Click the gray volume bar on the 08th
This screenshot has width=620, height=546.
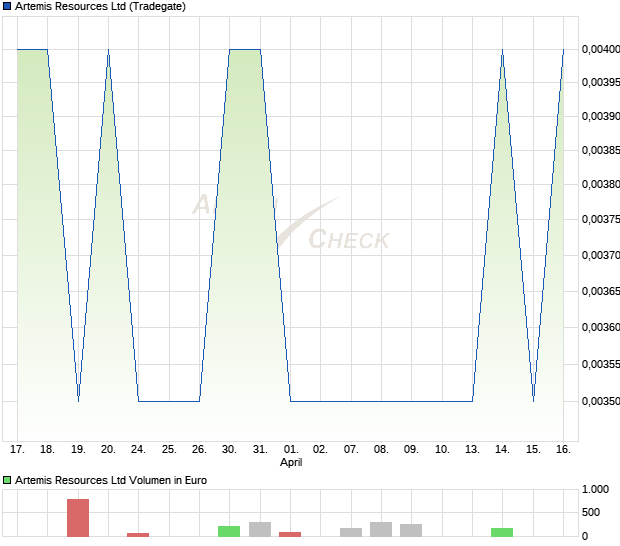pyautogui.click(x=381, y=529)
